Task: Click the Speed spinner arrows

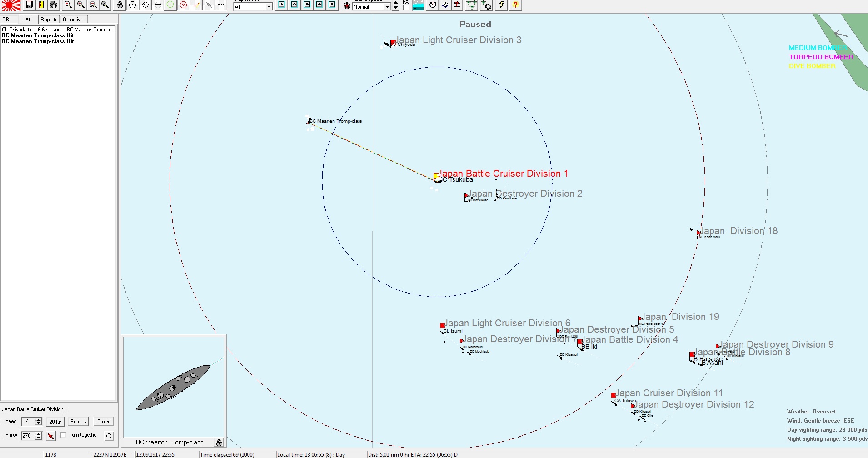Action: [39, 422]
